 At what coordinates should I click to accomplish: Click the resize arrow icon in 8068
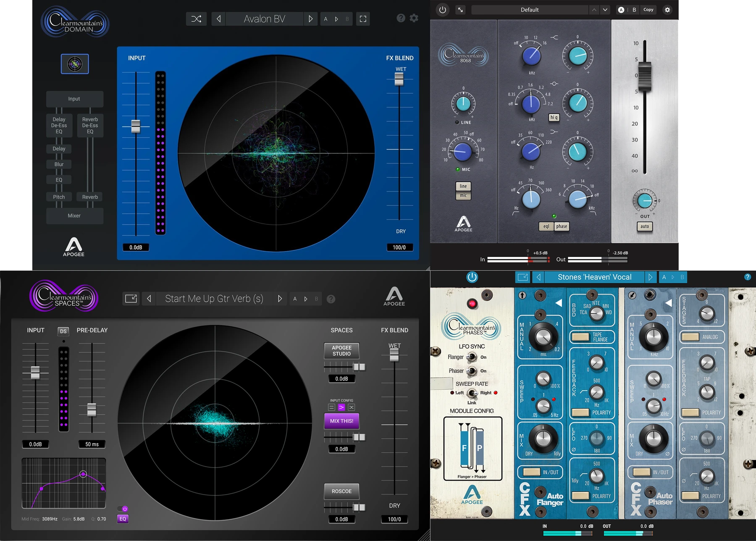click(x=461, y=10)
